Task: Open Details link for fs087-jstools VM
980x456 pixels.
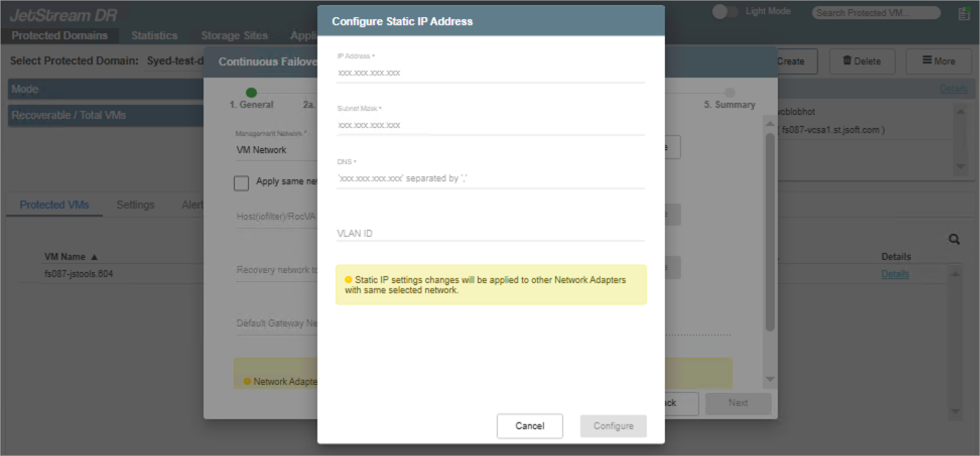Action: click(895, 274)
